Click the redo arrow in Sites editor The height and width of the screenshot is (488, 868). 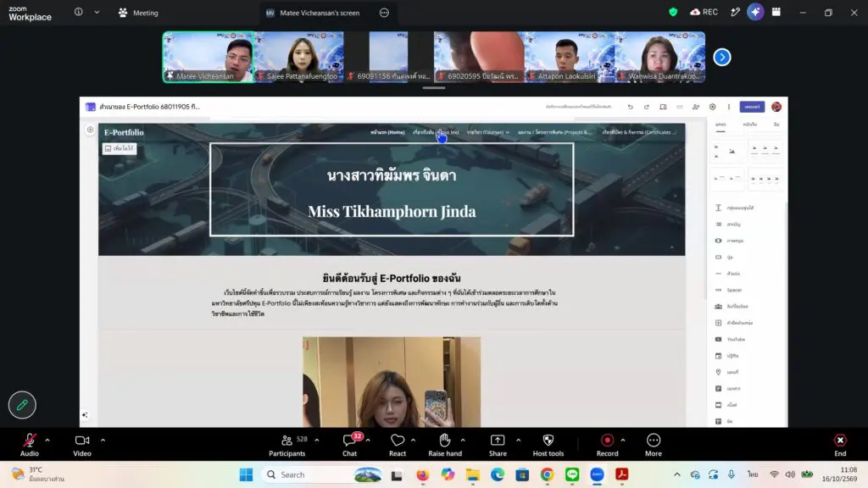point(647,107)
